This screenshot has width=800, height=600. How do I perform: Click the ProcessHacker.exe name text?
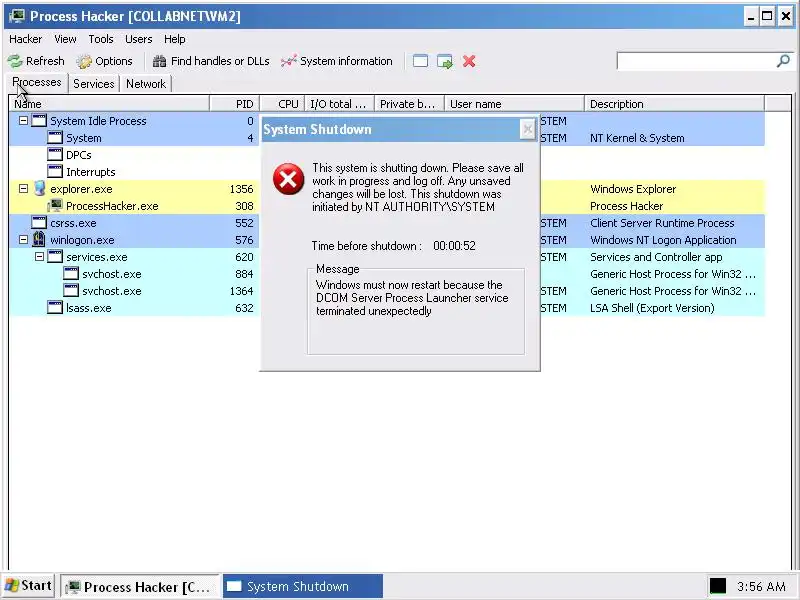112,206
